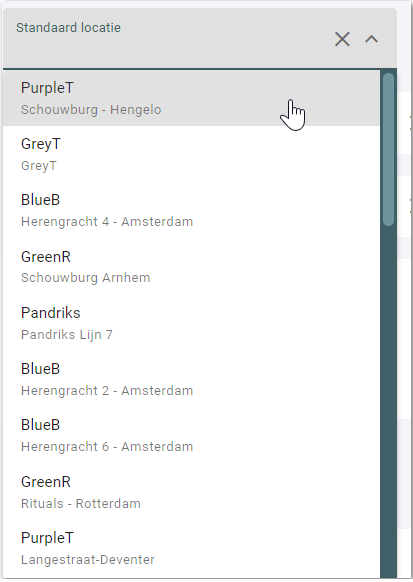Click the 'Pandriks Lijn 7' subtitle line
The width and height of the screenshot is (413, 582).
(x=67, y=334)
